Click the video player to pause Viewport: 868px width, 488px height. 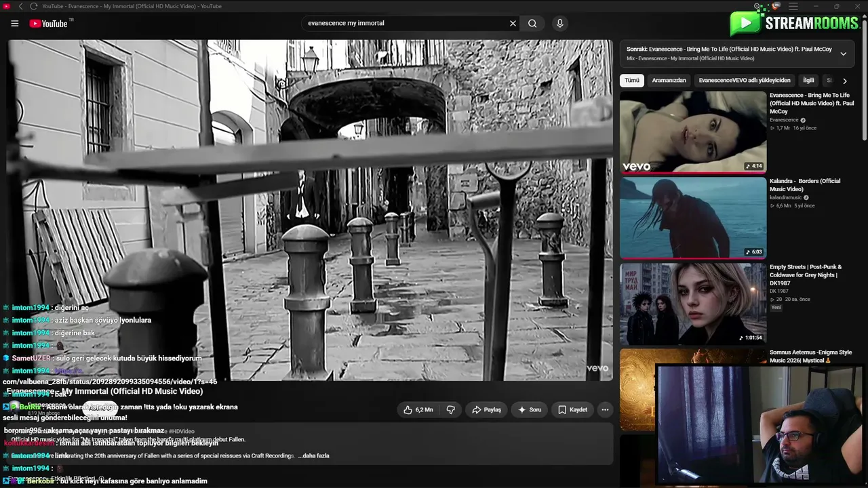click(310, 210)
